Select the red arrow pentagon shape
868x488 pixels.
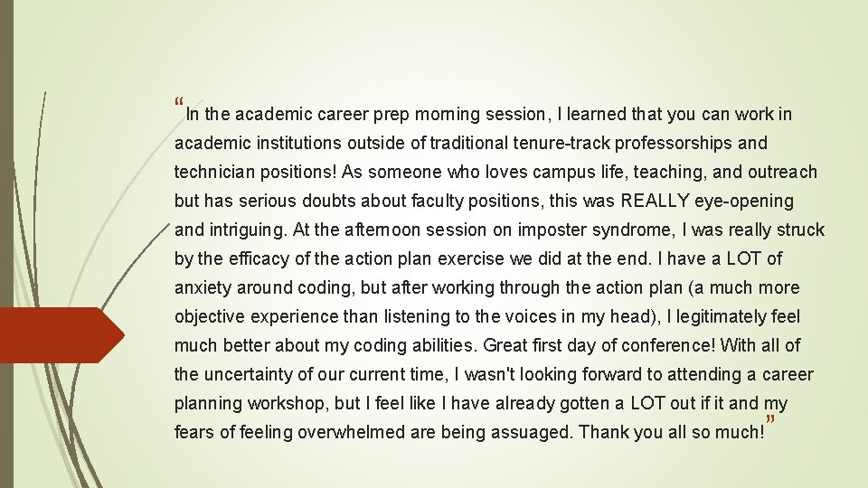[62, 335]
